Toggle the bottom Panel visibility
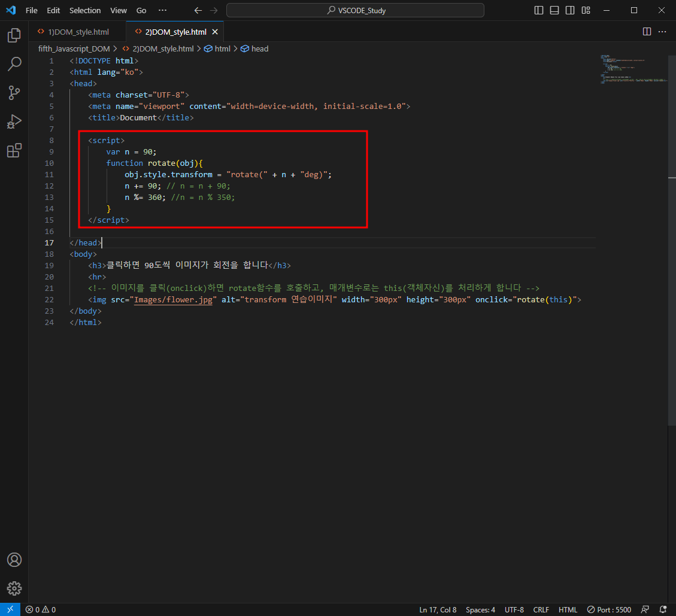Screen dimensions: 676x616 [x=554, y=10]
